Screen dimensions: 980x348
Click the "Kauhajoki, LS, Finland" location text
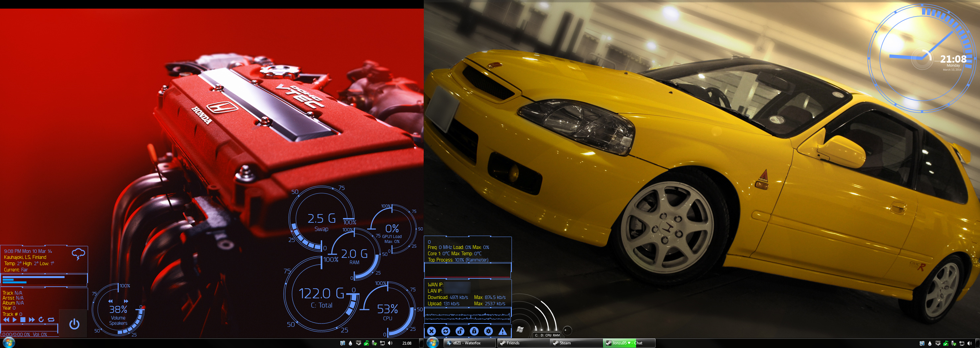click(25, 258)
